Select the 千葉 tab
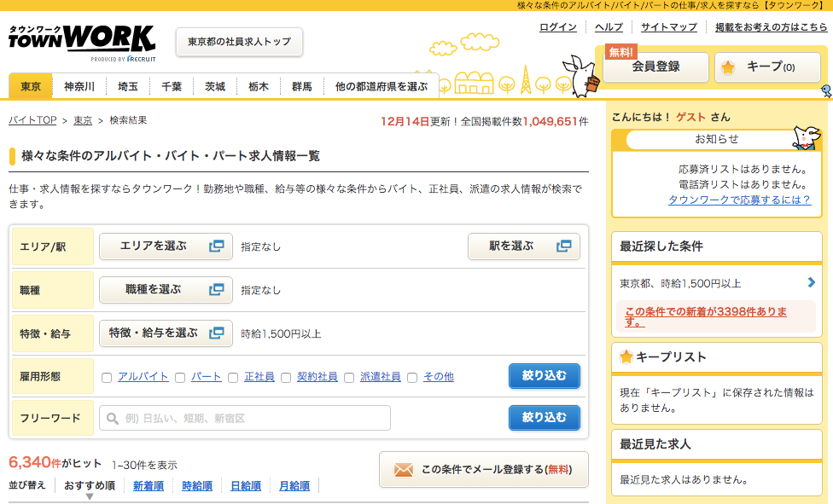The height and width of the screenshot is (504, 833). tap(172, 87)
